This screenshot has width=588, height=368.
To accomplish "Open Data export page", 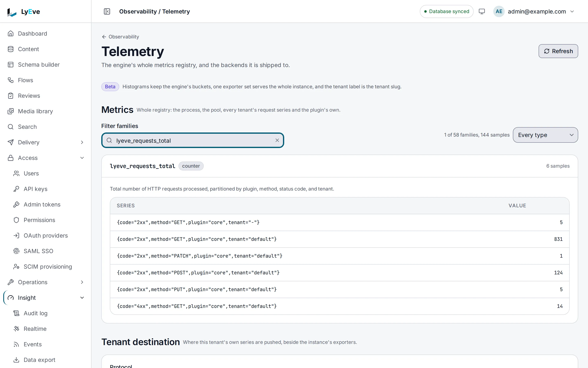I will (x=49, y=360).
